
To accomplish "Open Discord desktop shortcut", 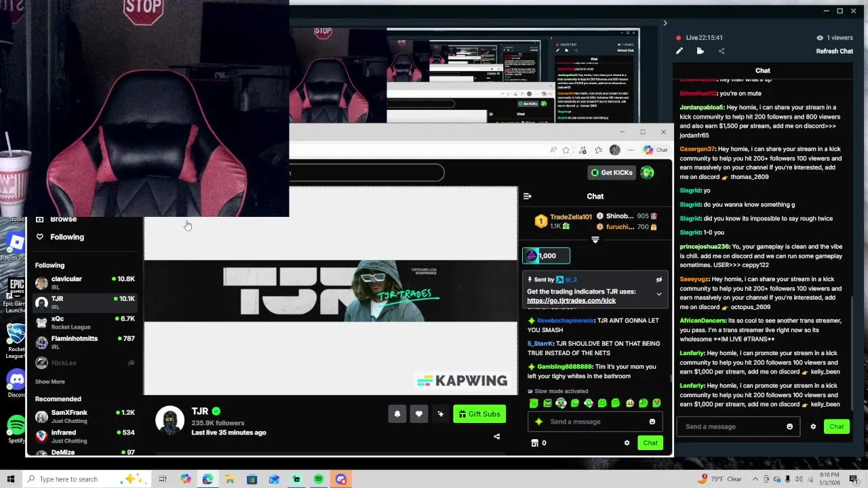I will coord(15,383).
